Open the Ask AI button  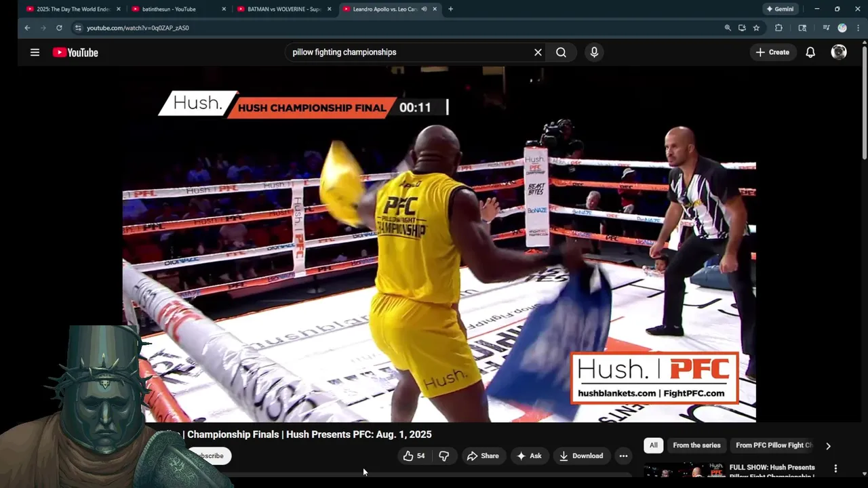point(529,456)
